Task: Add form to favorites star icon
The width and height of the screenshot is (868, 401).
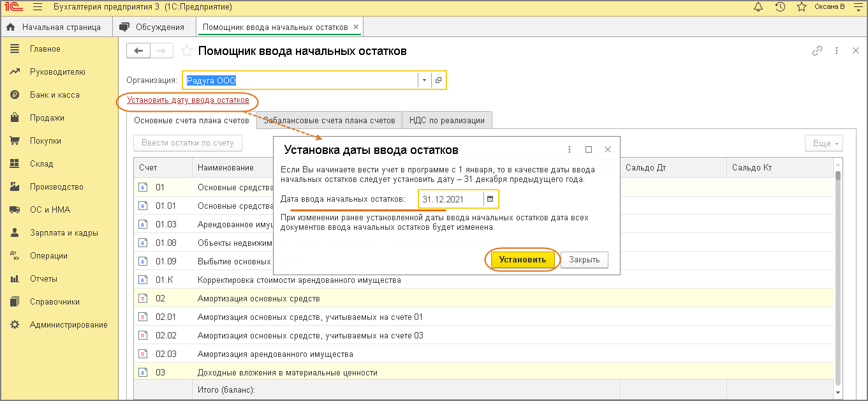Action: (186, 51)
